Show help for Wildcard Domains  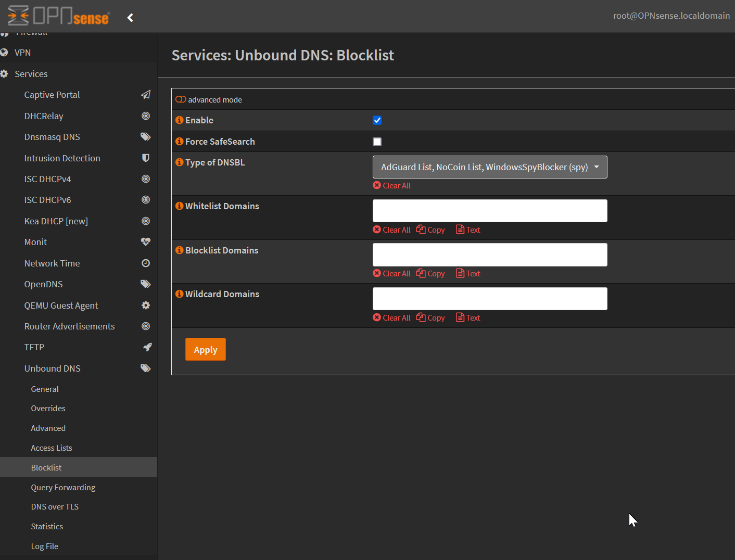180,294
